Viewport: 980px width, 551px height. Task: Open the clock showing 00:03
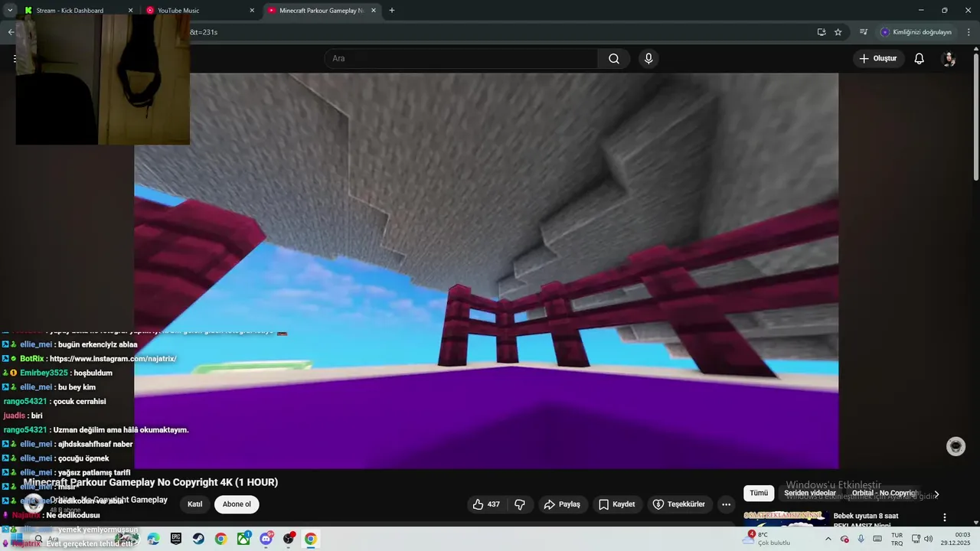coord(955,539)
